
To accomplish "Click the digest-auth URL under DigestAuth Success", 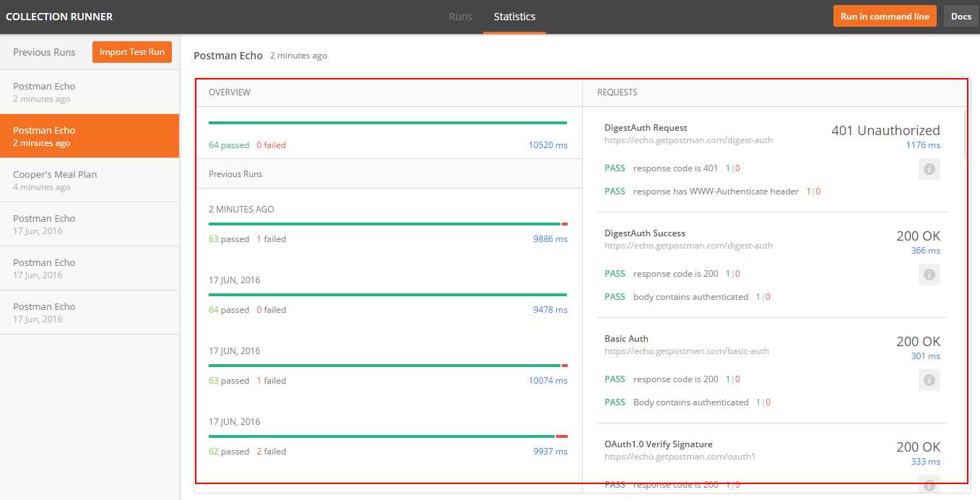I will tap(689, 246).
